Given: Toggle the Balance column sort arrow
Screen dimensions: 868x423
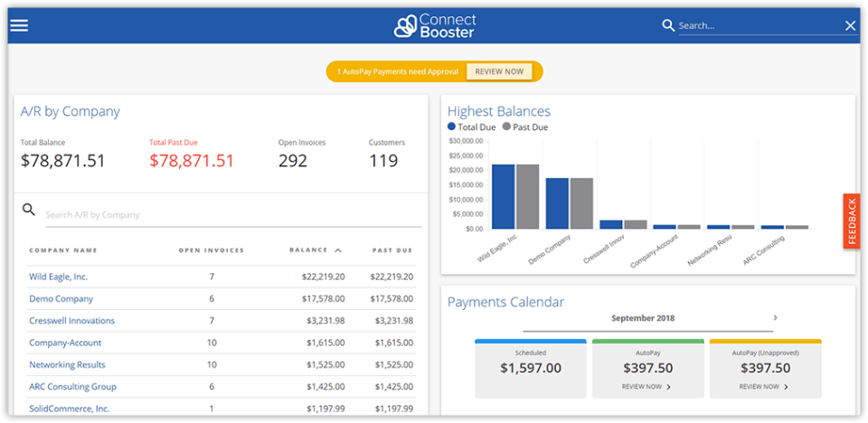Looking at the screenshot, I should pyautogui.click(x=337, y=250).
